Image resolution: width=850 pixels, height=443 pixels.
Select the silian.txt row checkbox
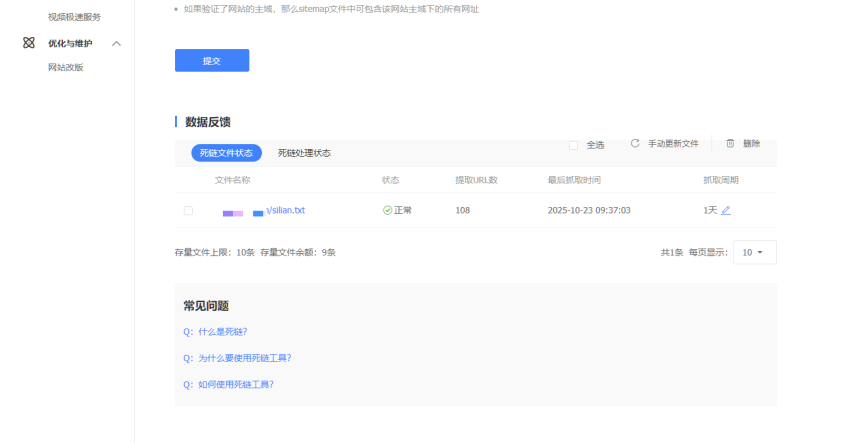click(188, 211)
